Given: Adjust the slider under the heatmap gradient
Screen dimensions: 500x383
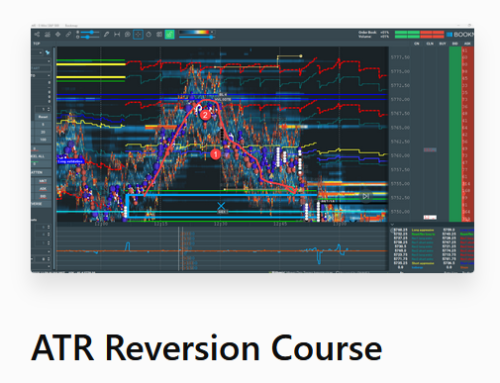Looking at the screenshot, I should click(x=197, y=37).
